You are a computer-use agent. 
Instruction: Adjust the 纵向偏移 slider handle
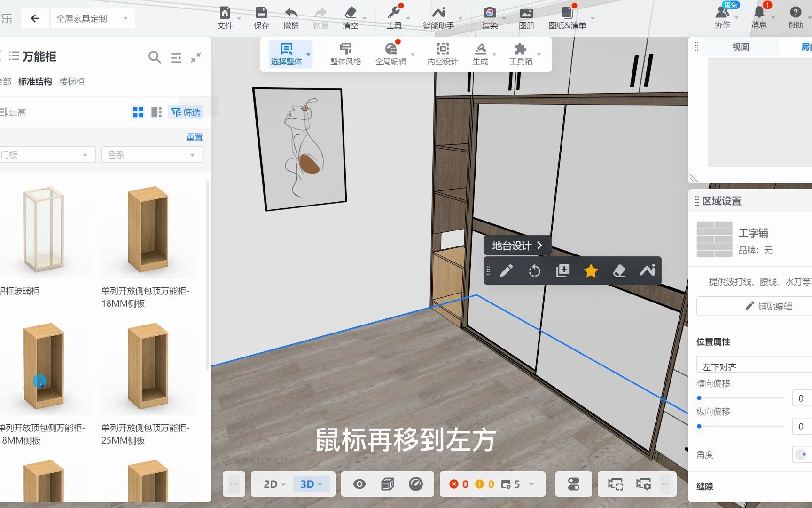coord(699,426)
